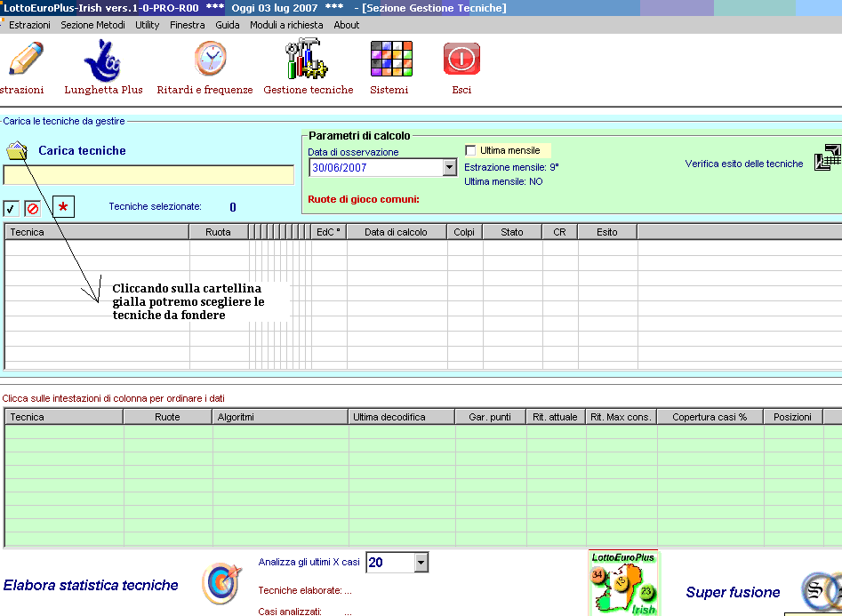Open the About menu
This screenshot has height=616, width=842.
tap(347, 25)
